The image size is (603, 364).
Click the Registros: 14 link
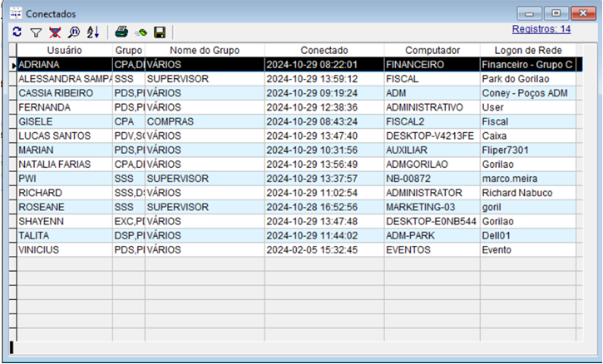(x=541, y=29)
